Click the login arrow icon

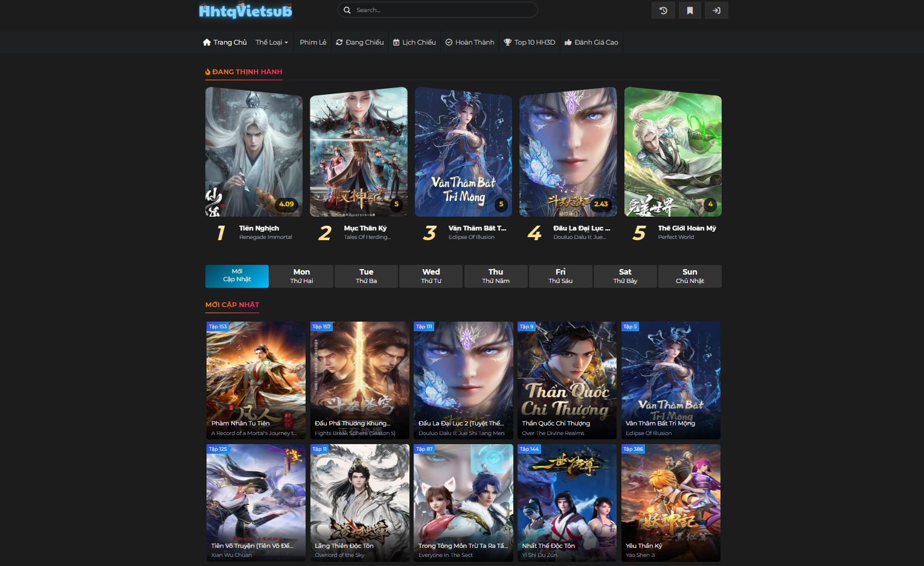click(716, 10)
